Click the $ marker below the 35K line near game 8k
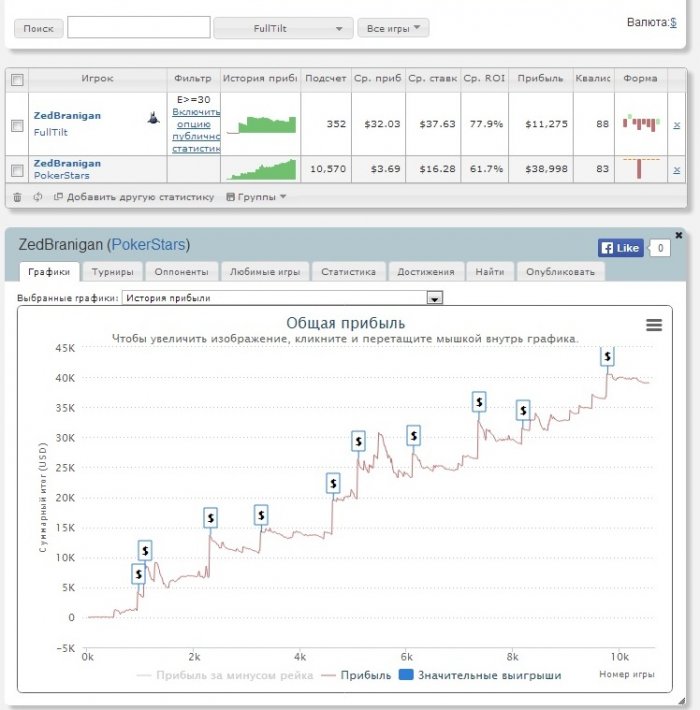 pos(523,410)
